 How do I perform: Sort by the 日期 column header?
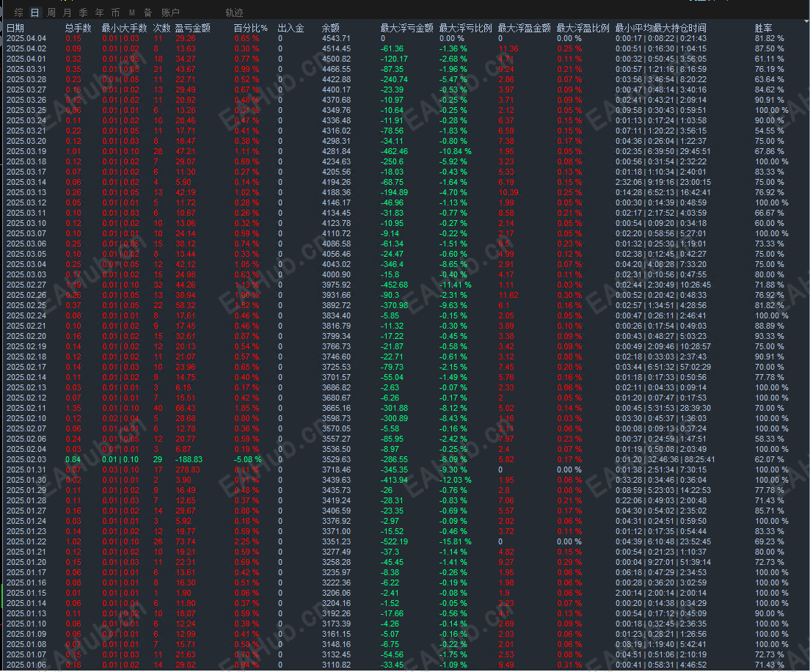pos(15,28)
